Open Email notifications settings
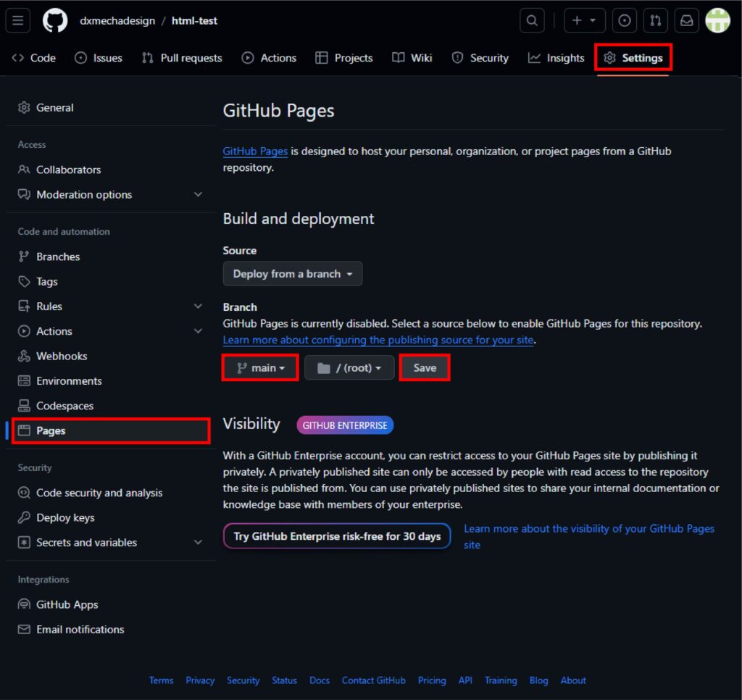Image resolution: width=742 pixels, height=700 pixels. coord(111,630)
